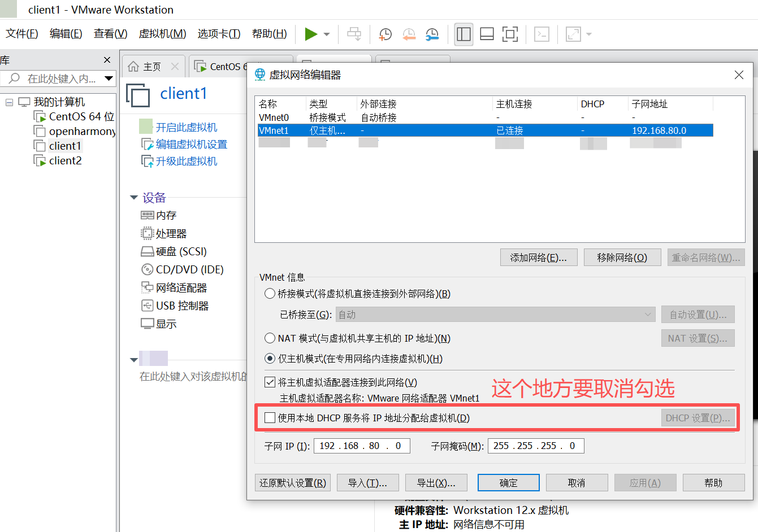Open the 已桥接至 dropdown

(x=495, y=315)
